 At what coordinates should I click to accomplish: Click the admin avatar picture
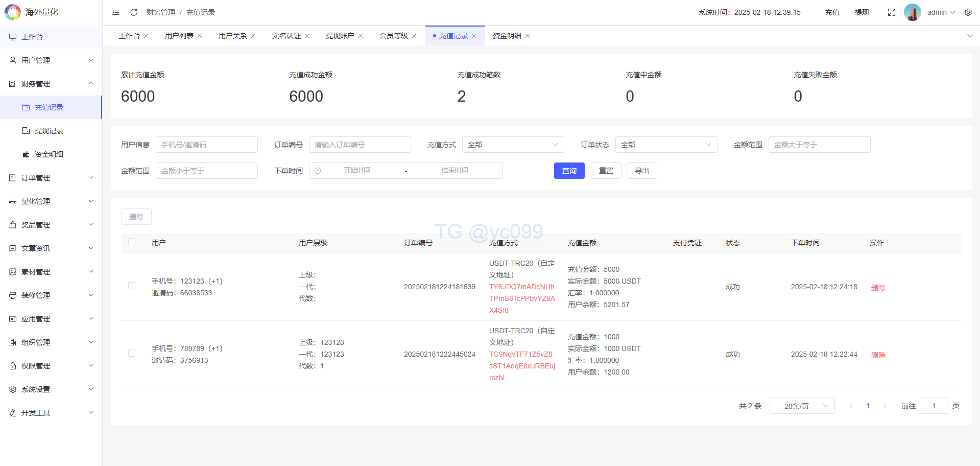[x=912, y=12]
